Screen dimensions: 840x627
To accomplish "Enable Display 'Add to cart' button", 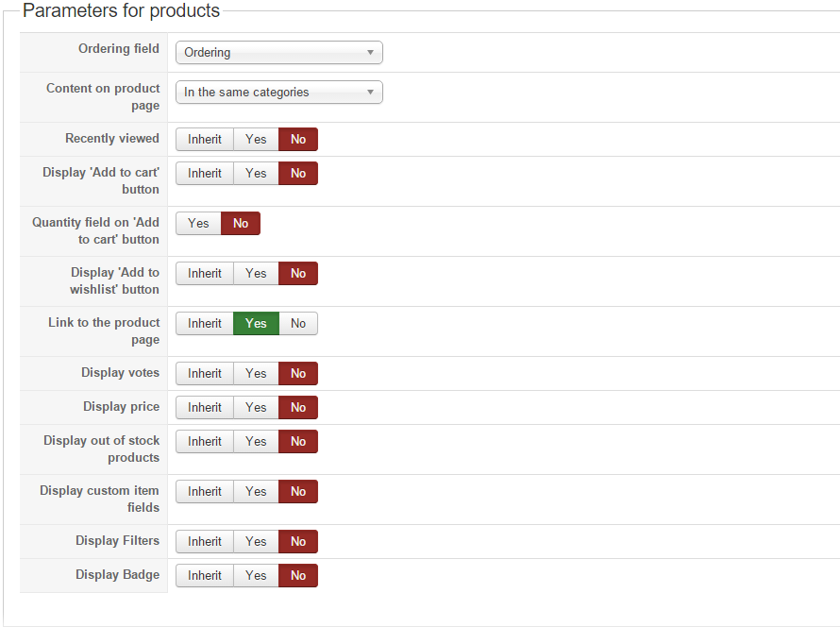I will (x=256, y=174).
